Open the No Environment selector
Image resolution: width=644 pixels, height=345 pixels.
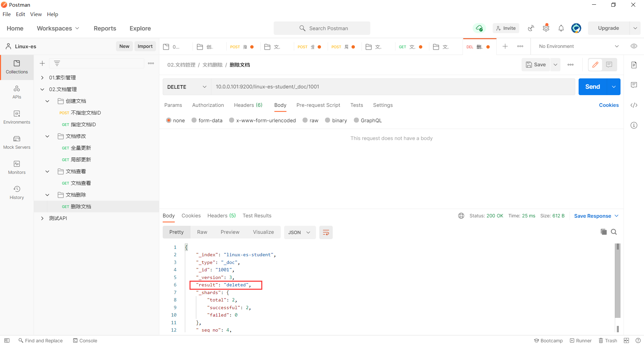point(579,46)
